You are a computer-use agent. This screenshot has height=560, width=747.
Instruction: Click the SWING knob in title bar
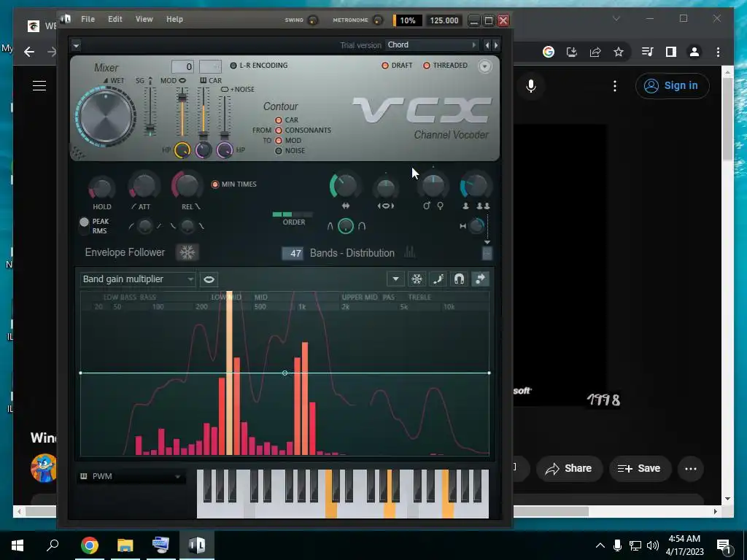click(312, 20)
